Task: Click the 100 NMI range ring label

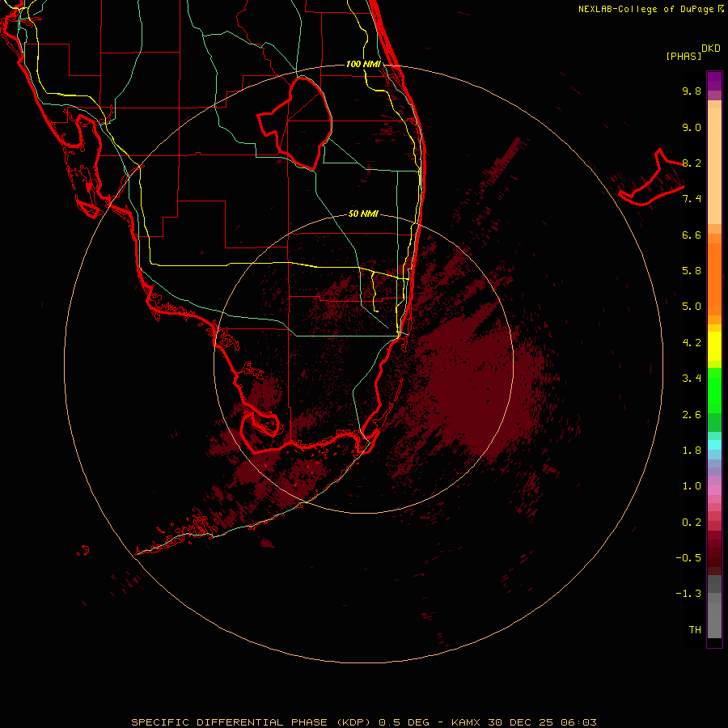Action: tap(363, 64)
